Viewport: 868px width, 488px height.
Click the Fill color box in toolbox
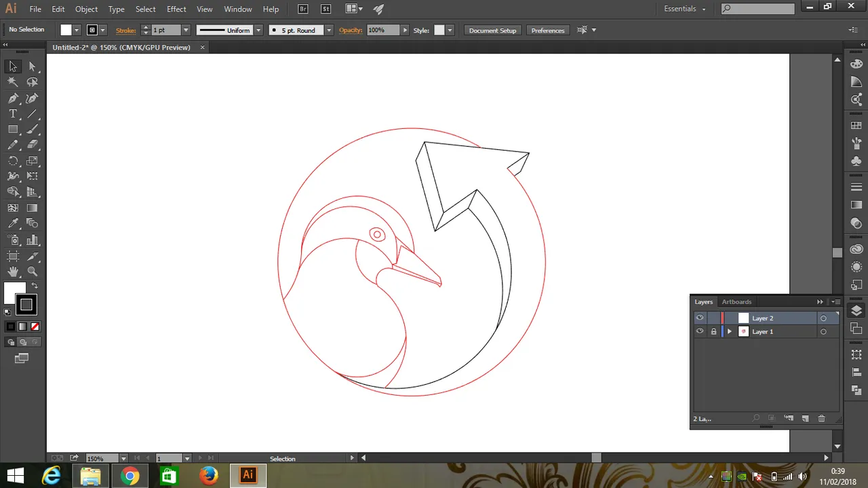click(14, 293)
